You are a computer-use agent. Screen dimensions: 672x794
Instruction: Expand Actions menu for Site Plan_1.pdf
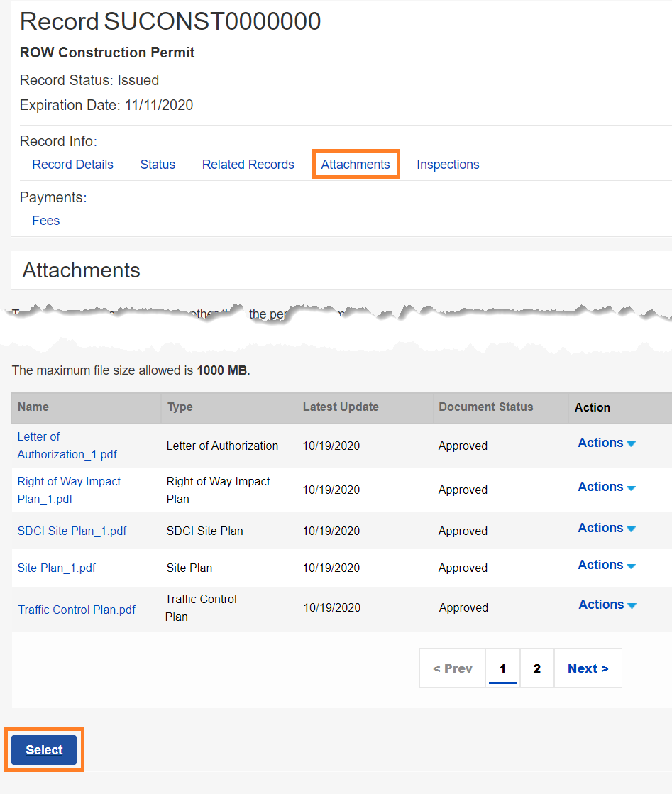click(x=606, y=565)
